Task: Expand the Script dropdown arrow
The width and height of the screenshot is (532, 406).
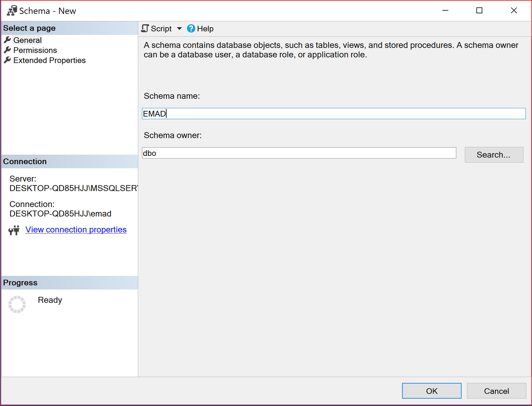Action: coord(179,29)
